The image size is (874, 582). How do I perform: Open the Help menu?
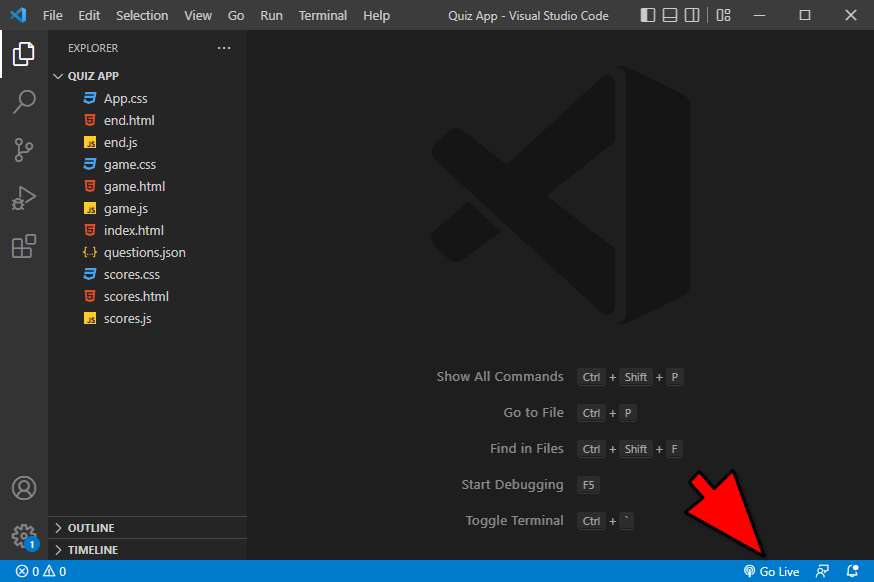point(376,16)
